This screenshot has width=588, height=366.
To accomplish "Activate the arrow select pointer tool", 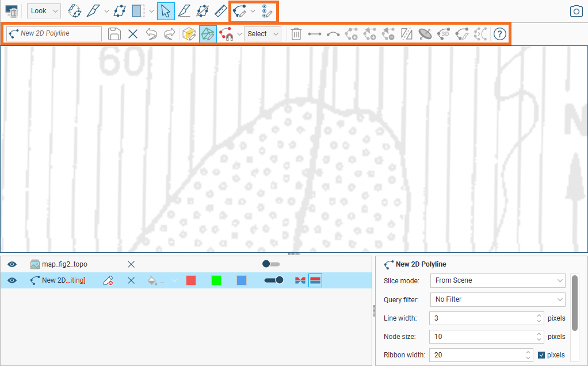I will click(x=166, y=11).
